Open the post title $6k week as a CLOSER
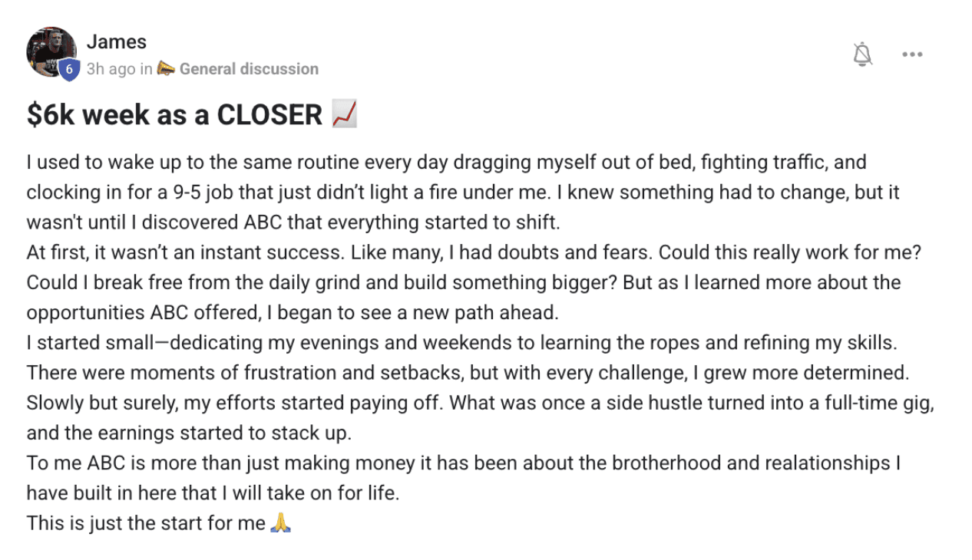 pos(174,114)
